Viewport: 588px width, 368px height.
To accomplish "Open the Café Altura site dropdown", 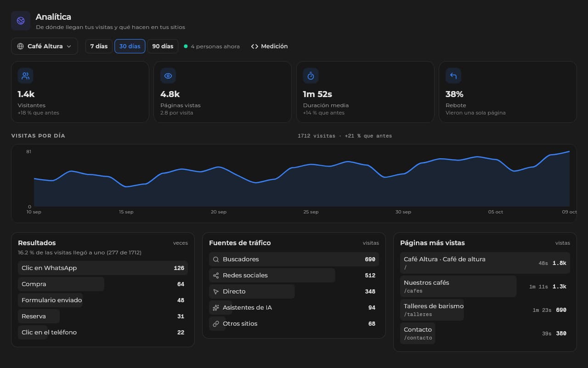I will click(45, 46).
